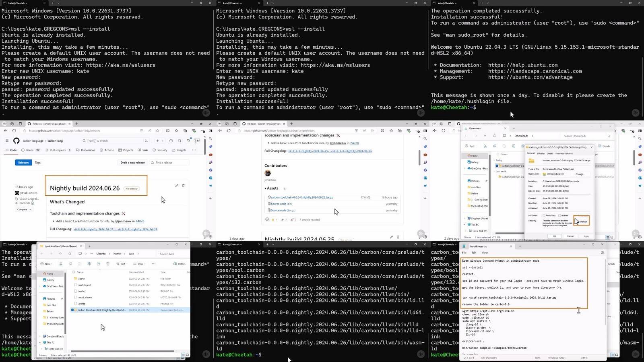The image size is (644, 362).
Task: Click the Up arrow in Downloads window navigation
Action: [485, 136]
